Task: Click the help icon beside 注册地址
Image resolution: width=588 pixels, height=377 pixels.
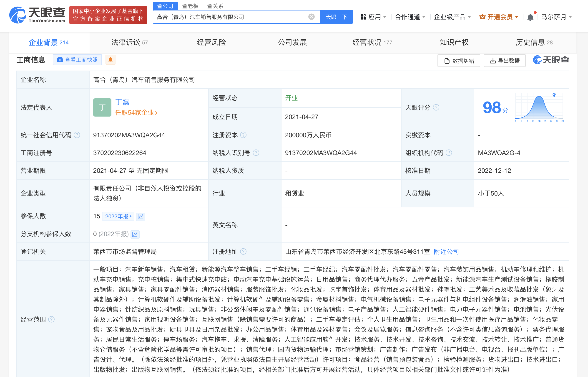Action: click(x=243, y=251)
